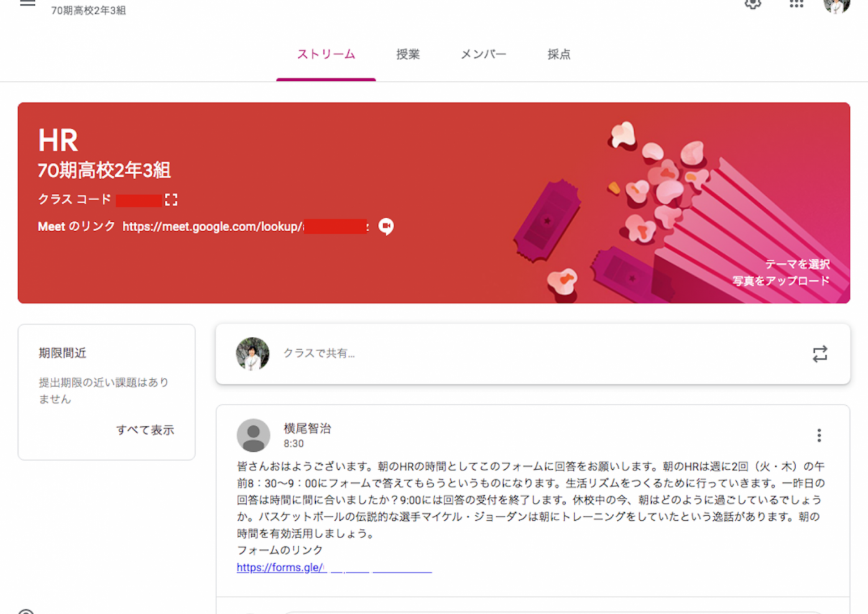Click テーマを選択 on the banner
The width and height of the screenshot is (868, 614).
point(797,264)
